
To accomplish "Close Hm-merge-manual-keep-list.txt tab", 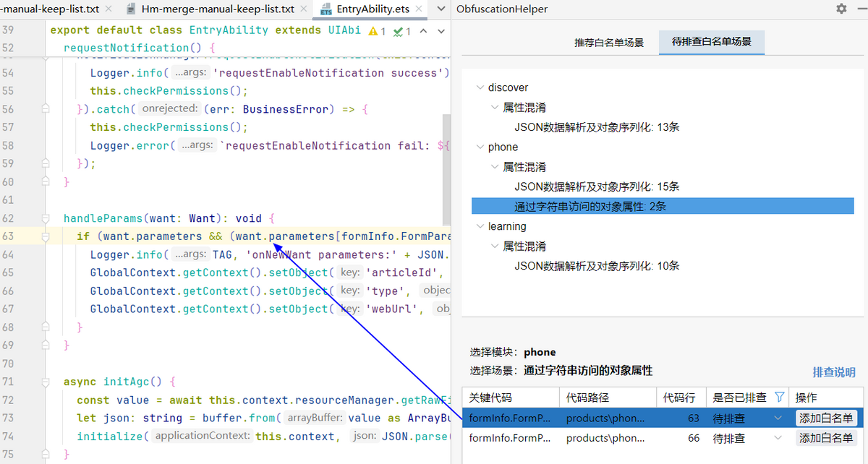I will click(305, 9).
